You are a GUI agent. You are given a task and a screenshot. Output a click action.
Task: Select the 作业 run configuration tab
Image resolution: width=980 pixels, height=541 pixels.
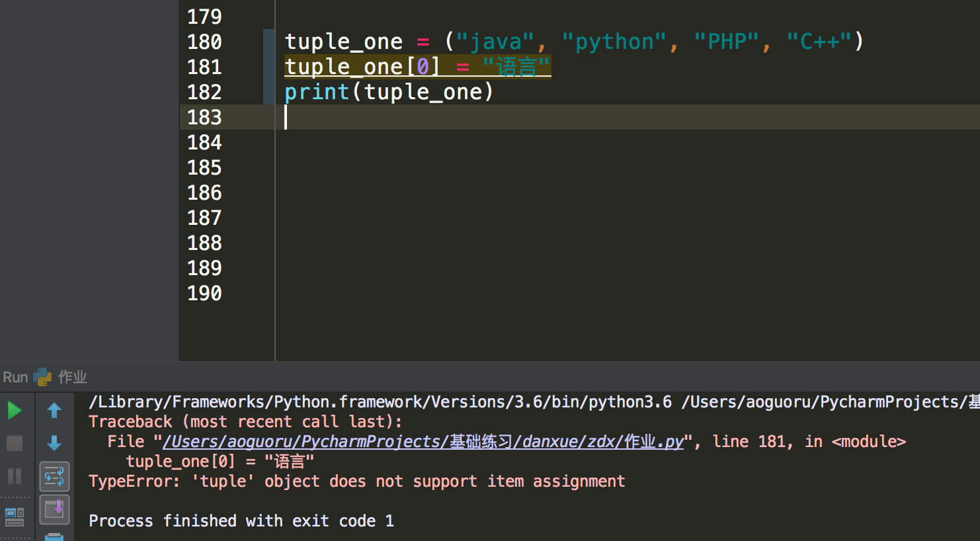tap(73, 377)
